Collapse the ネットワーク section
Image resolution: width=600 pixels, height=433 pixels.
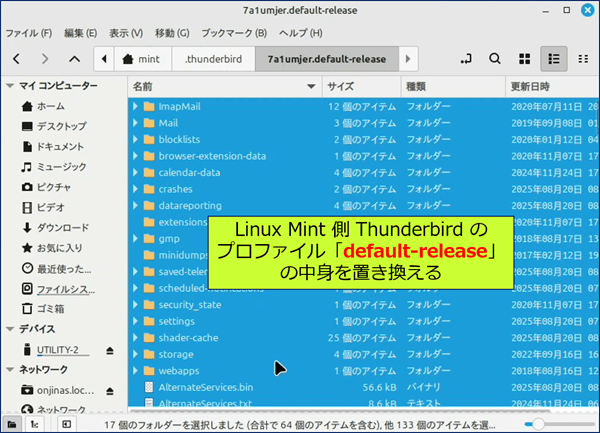point(10,370)
